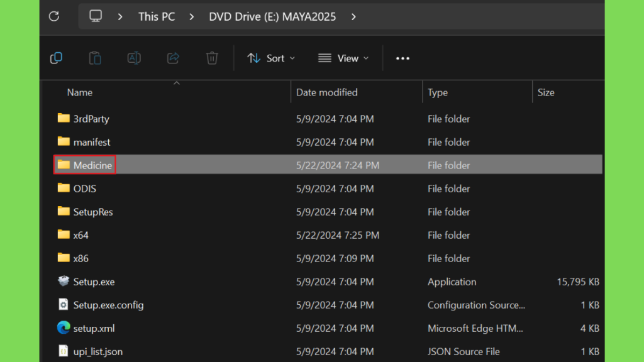Click the 4 KB size of setup.xml
The height and width of the screenshot is (362, 644).
(590, 329)
